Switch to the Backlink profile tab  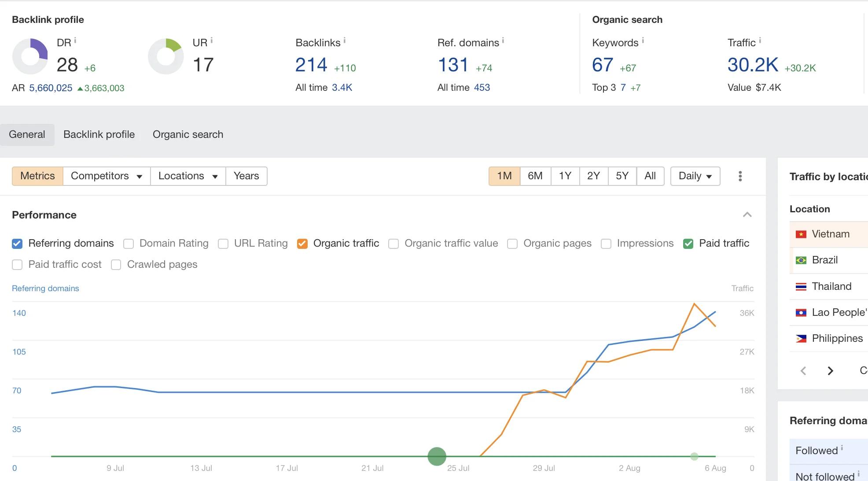(x=99, y=135)
